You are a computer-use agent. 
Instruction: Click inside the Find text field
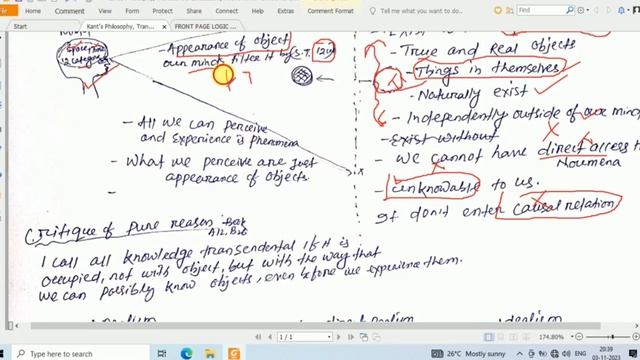click(x=541, y=10)
